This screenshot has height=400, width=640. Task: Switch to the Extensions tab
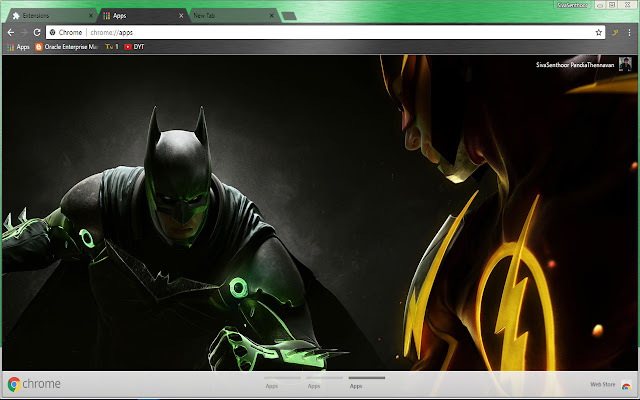[x=50, y=16]
